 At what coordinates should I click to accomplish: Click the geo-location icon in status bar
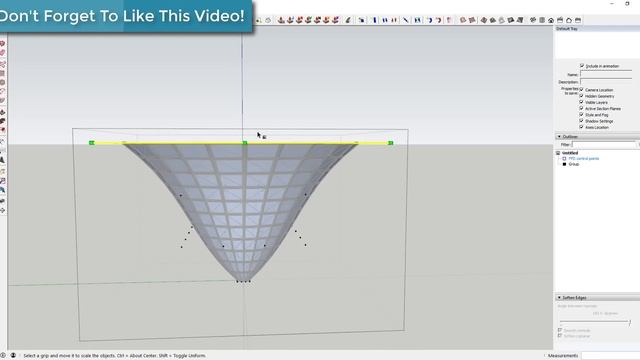click(x=3, y=356)
